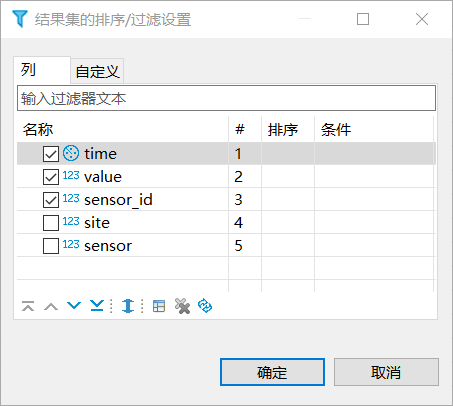Click the move-to-top arrow icon
This screenshot has height=406, width=453.
pos(28,306)
